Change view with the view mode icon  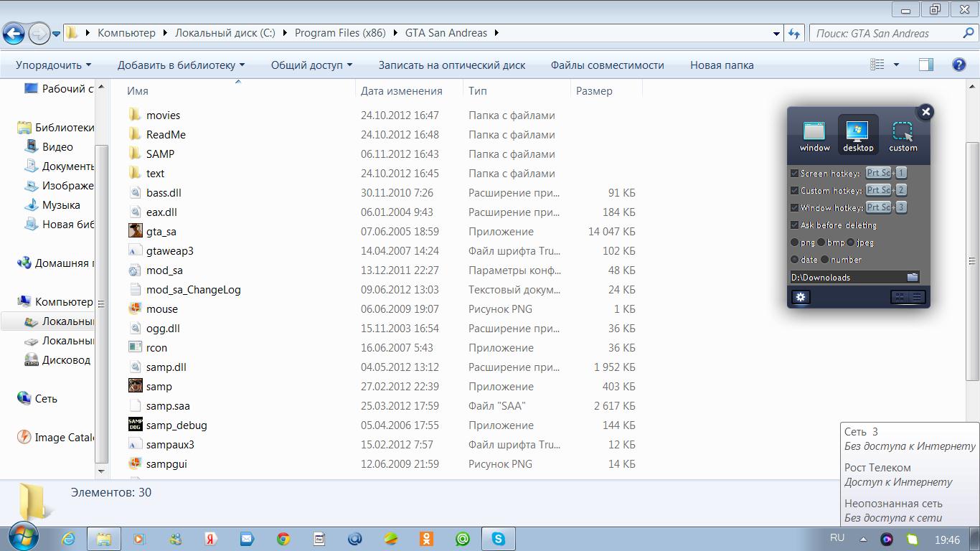click(877, 65)
